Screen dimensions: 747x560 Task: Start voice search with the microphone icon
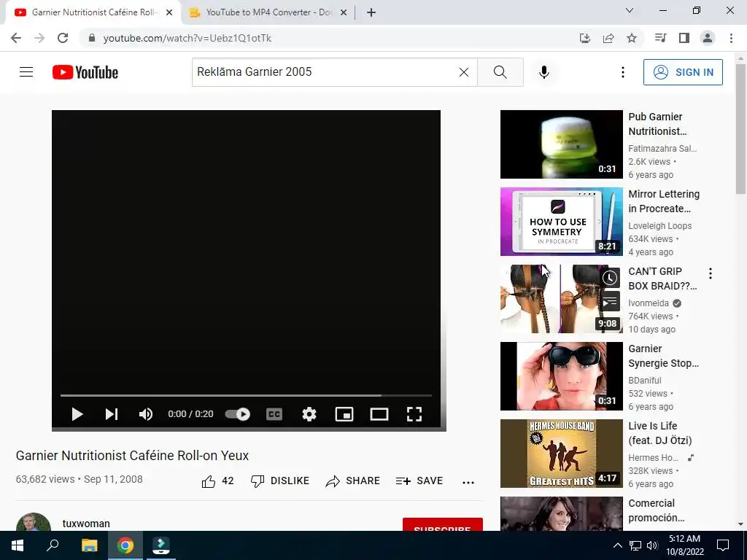click(x=543, y=72)
